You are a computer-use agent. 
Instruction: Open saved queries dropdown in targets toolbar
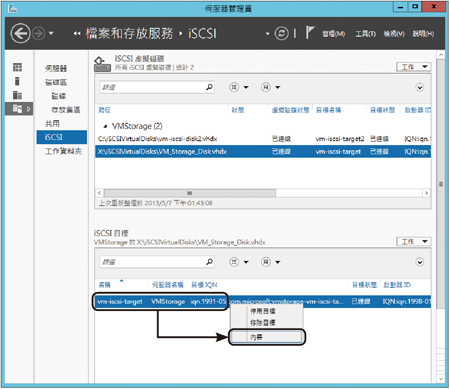pyautogui.click(x=270, y=262)
